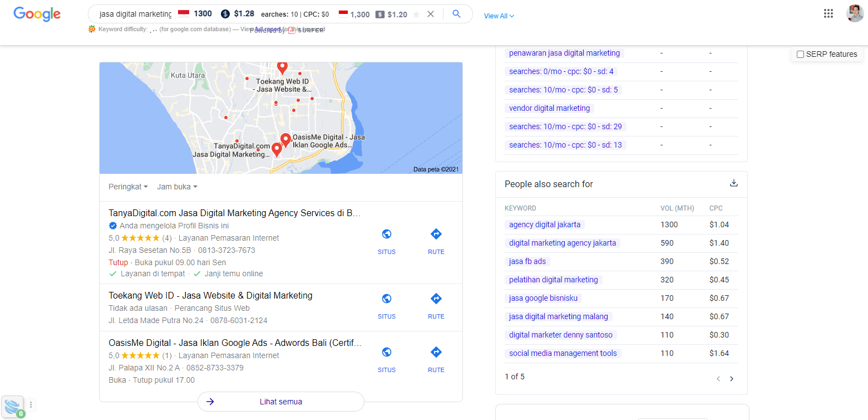Open the account profile avatar
This screenshot has width=868, height=420.
coord(855,13)
